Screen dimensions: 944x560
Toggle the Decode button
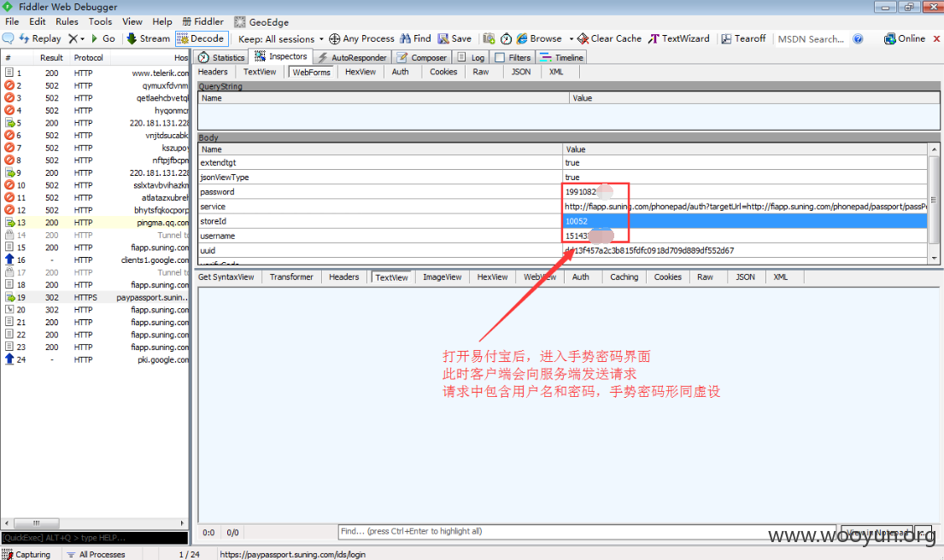coord(201,38)
